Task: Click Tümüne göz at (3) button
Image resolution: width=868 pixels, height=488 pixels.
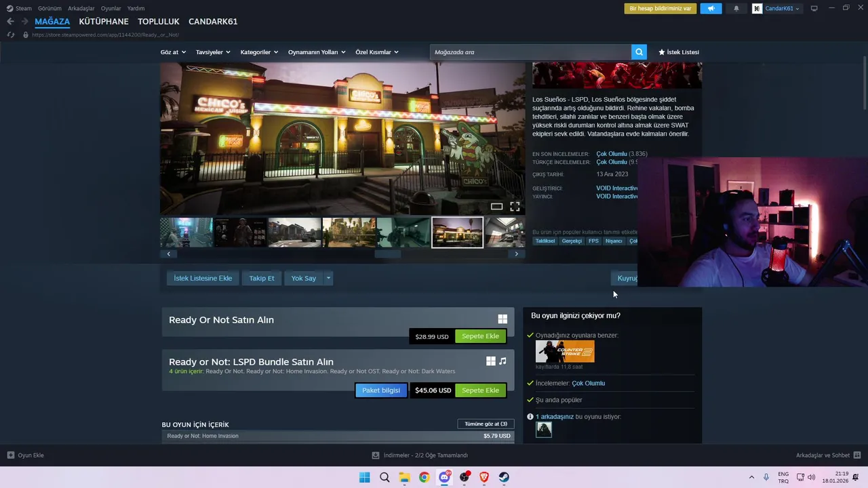Action: [486, 424]
